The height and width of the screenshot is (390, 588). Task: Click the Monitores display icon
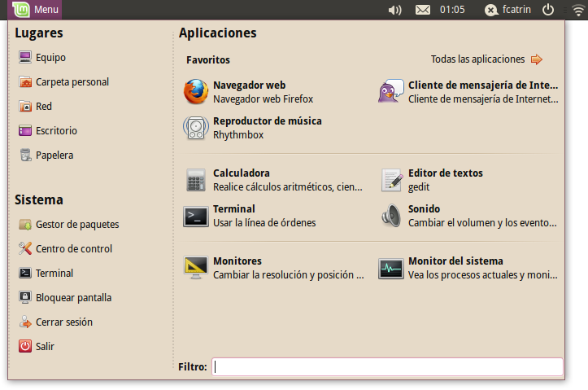tap(196, 268)
